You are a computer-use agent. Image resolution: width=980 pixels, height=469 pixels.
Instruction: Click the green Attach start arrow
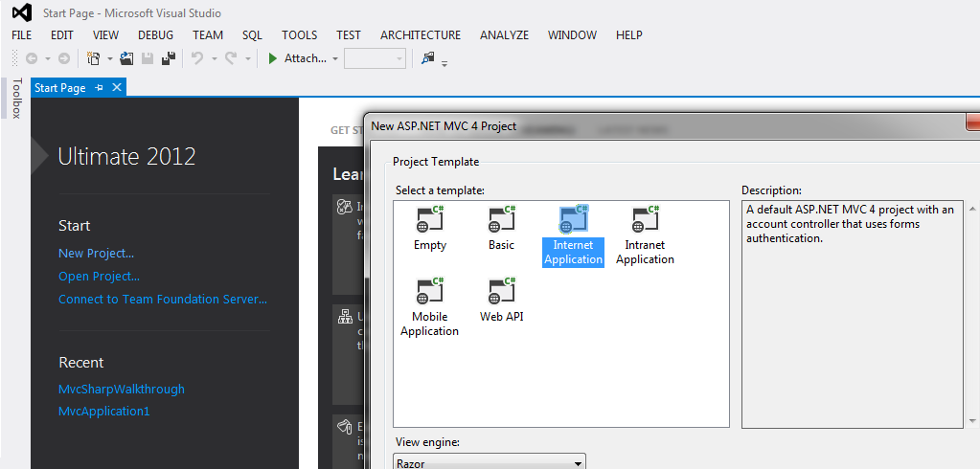(x=272, y=58)
